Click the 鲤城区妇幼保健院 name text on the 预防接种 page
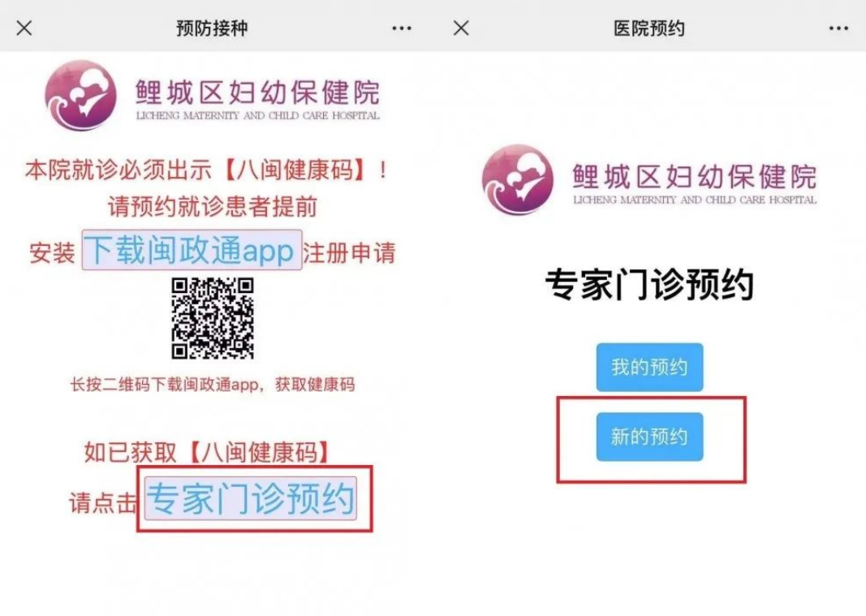866x616 pixels. (x=257, y=93)
